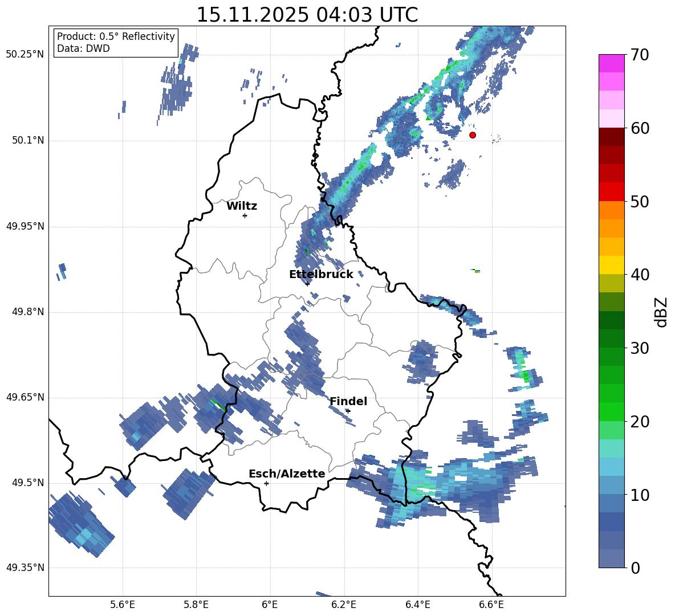Click the 60 value on colorbar
675x616 pixels.
640,128
